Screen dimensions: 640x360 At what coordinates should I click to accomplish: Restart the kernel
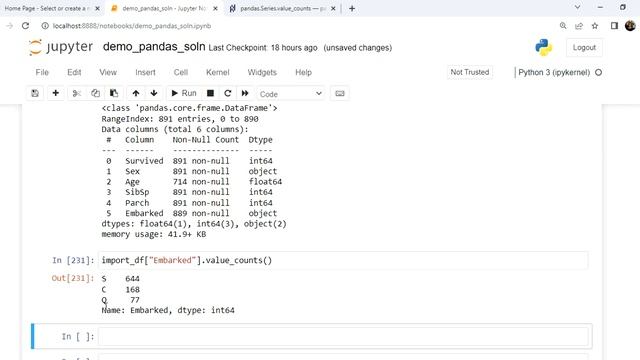[x=228, y=93]
